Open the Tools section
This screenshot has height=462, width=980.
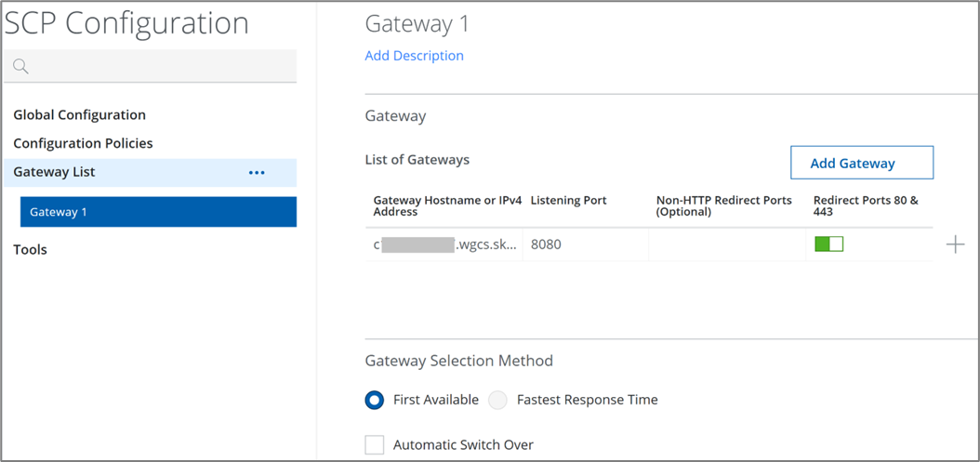pyautogui.click(x=30, y=249)
